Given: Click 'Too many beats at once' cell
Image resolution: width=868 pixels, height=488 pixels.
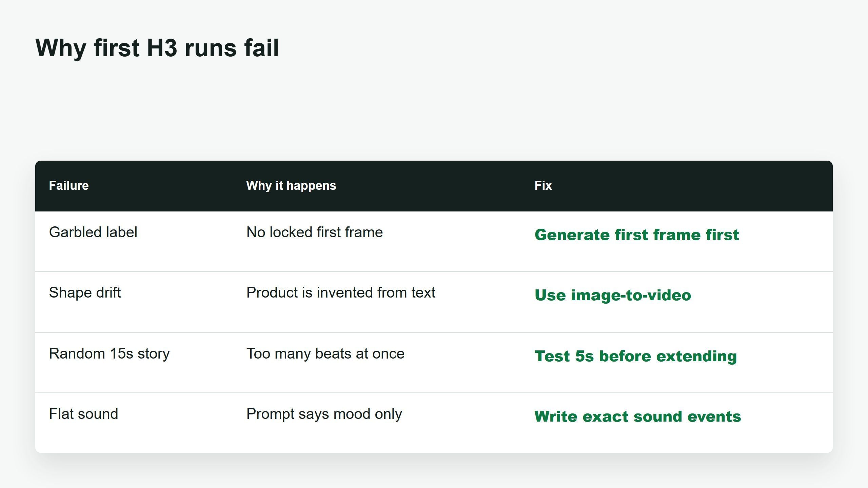Looking at the screenshot, I should point(325,354).
